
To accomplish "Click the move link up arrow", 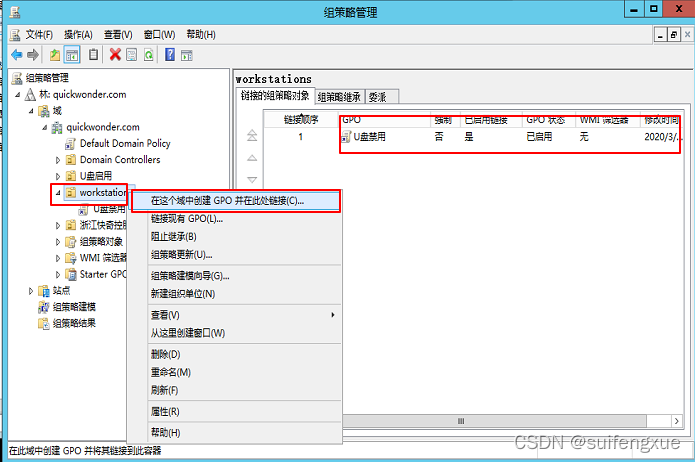I will coord(252,158).
